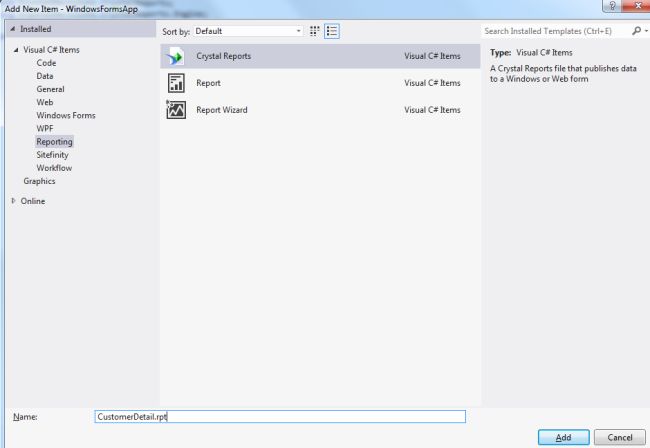Image resolution: width=650 pixels, height=448 pixels.
Task: Select the General category
Action: (50, 89)
